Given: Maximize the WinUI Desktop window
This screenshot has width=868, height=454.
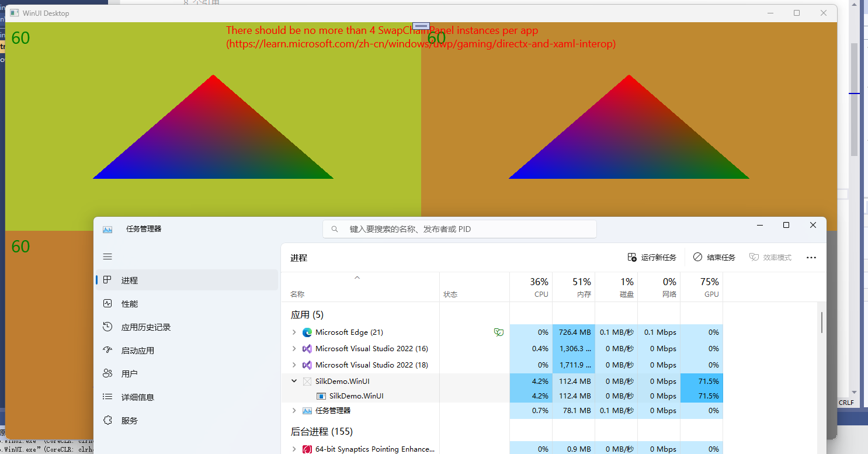Looking at the screenshot, I should (x=797, y=13).
